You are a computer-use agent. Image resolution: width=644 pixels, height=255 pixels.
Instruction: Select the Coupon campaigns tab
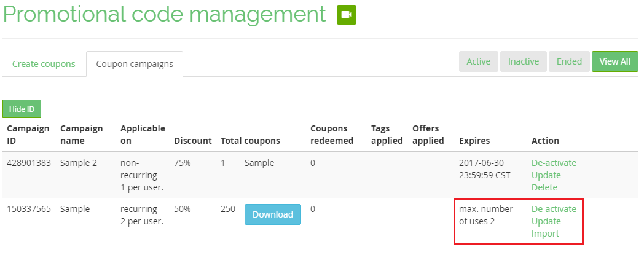135,64
